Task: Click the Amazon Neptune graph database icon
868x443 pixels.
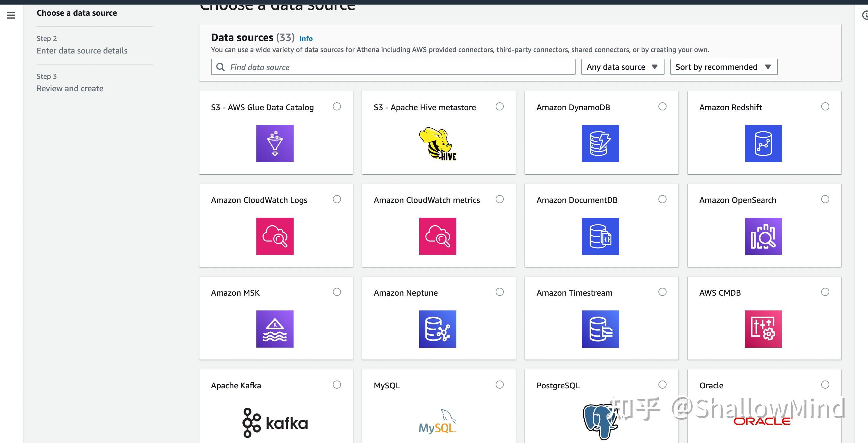Action: (x=437, y=329)
